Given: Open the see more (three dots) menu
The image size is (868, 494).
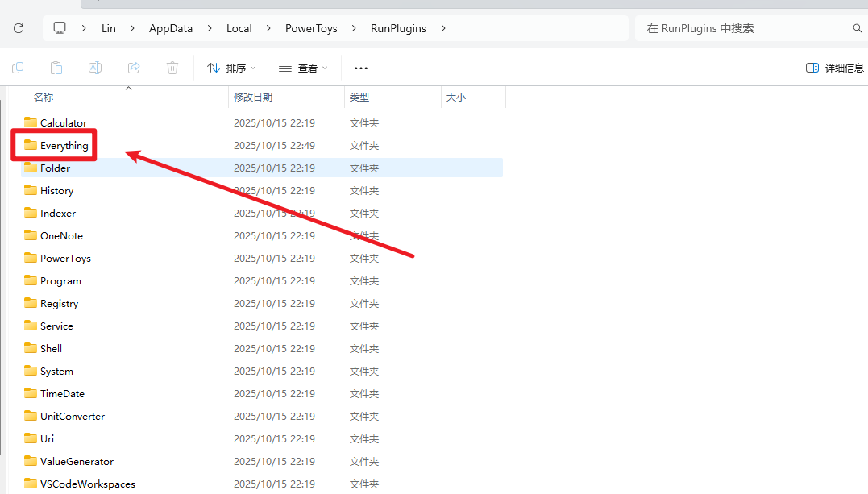Looking at the screenshot, I should [361, 68].
